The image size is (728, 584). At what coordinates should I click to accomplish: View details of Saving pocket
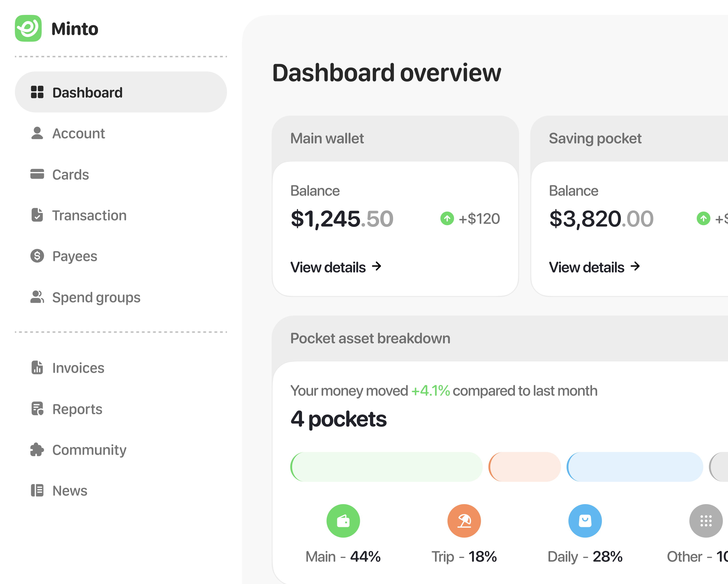[x=594, y=267]
